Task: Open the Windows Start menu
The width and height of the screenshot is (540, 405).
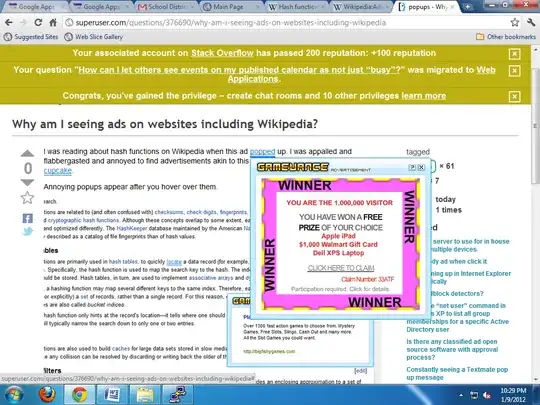Action: [x=14, y=395]
